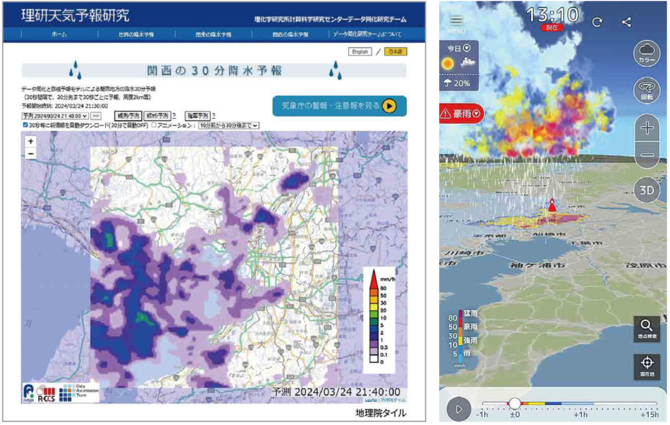Image resolution: width=670 pixels, height=425 pixels.
Task: Click the left raindrop icon in page heading
Action: tap(75, 70)
